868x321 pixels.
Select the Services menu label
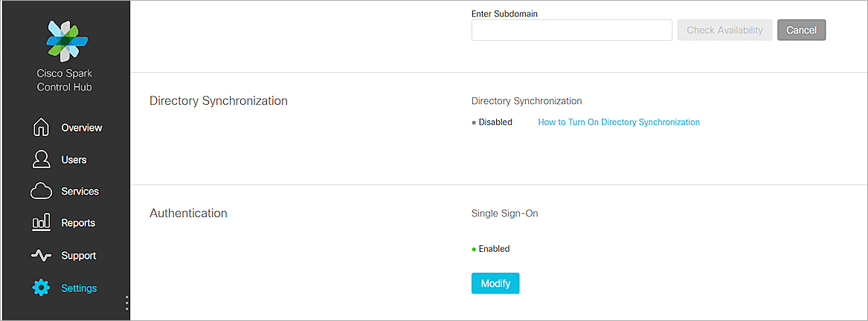click(80, 191)
